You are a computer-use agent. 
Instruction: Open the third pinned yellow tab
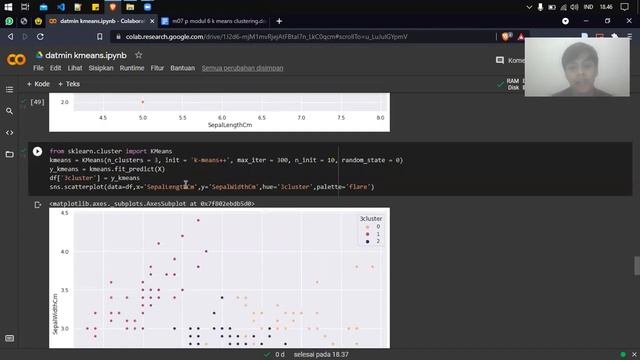point(38,21)
